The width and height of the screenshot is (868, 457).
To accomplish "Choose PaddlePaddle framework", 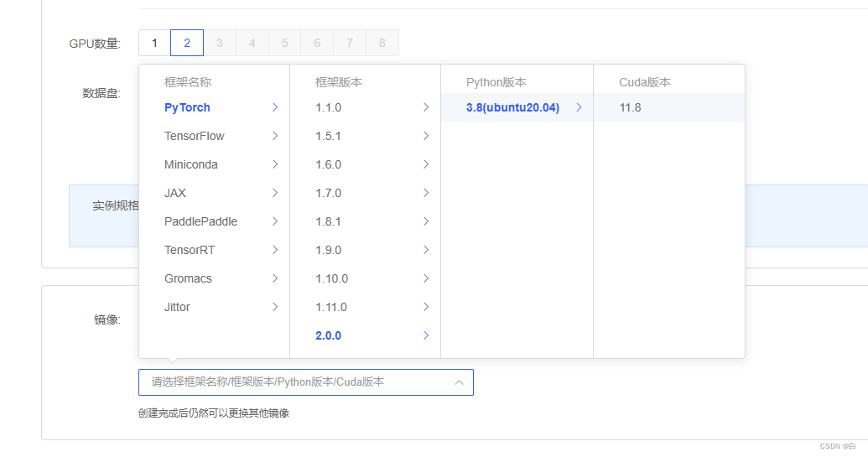I will tap(214, 221).
